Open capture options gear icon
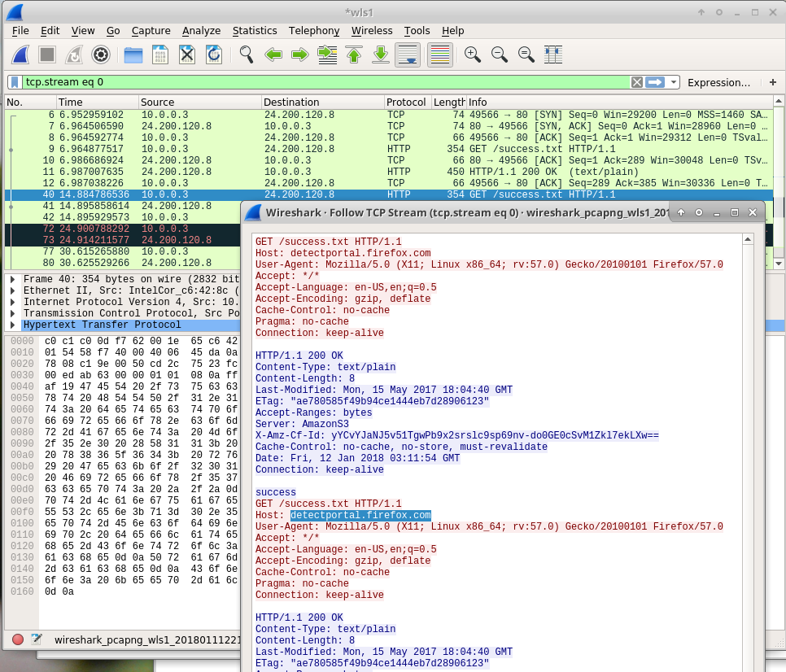Viewport: 786px width, 672px height. [101, 55]
